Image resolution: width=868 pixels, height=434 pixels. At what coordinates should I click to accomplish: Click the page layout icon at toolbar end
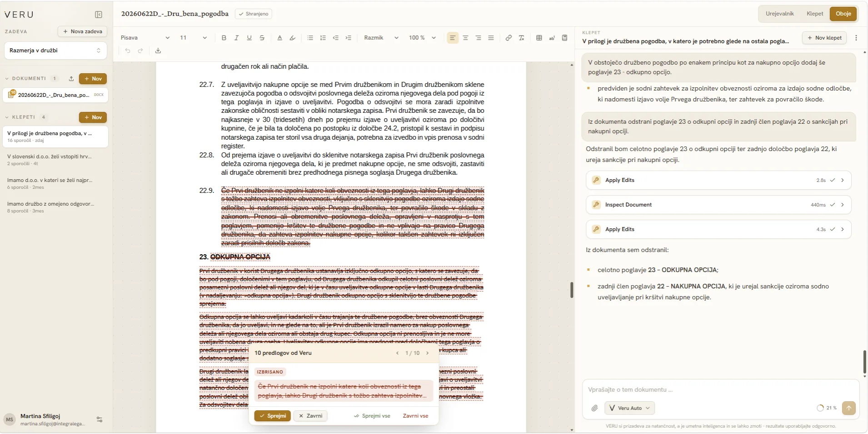tap(564, 38)
